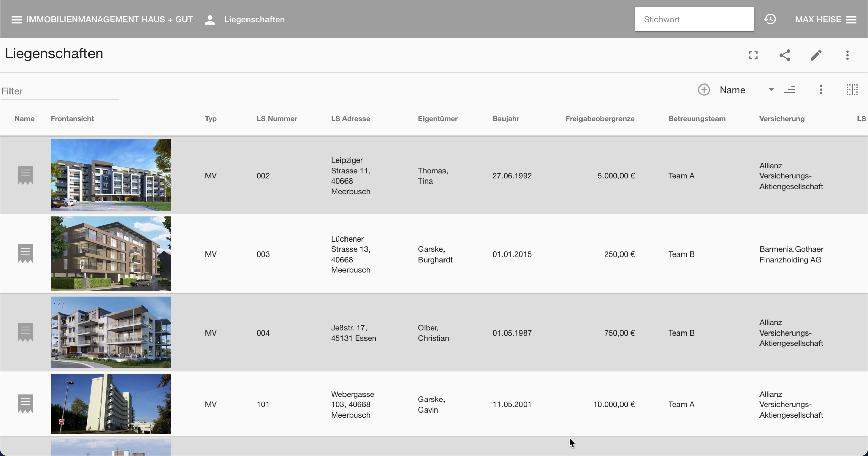Open record icon for LS 003 row

click(x=25, y=254)
